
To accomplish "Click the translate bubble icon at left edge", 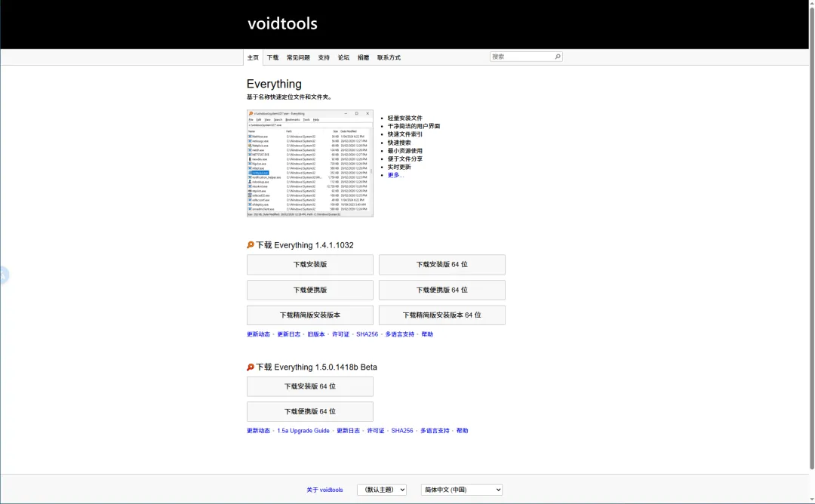I will tap(4, 275).
